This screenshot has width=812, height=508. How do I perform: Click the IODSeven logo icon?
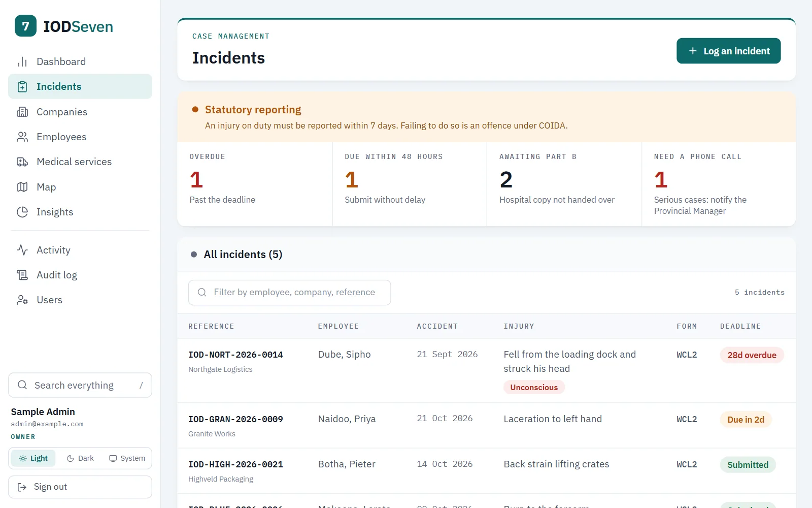(x=25, y=26)
